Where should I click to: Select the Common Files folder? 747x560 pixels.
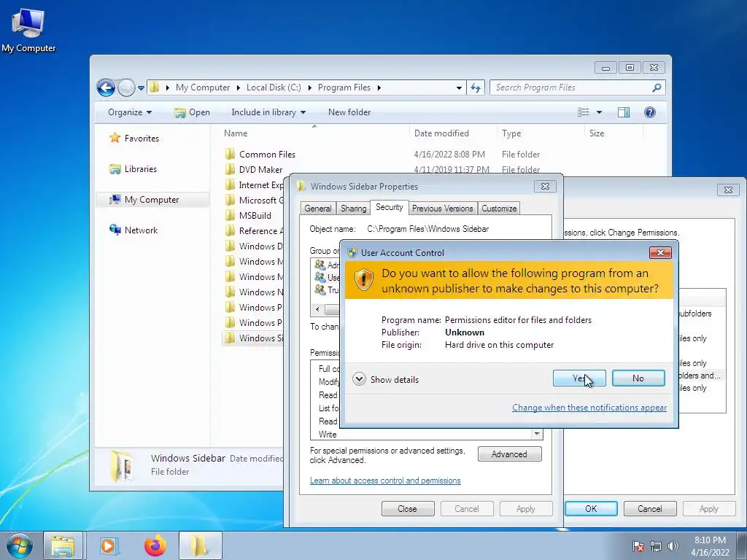267,155
